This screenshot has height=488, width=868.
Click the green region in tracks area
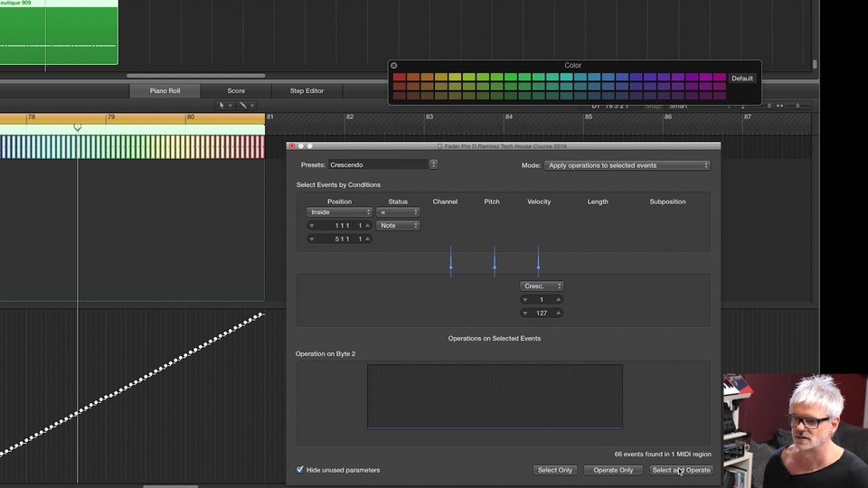click(x=59, y=33)
